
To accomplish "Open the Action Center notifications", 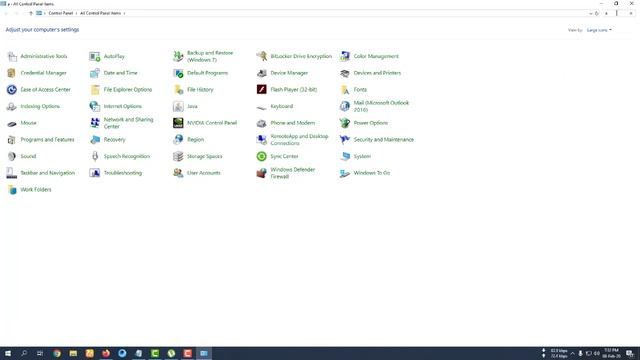I will 630,353.
